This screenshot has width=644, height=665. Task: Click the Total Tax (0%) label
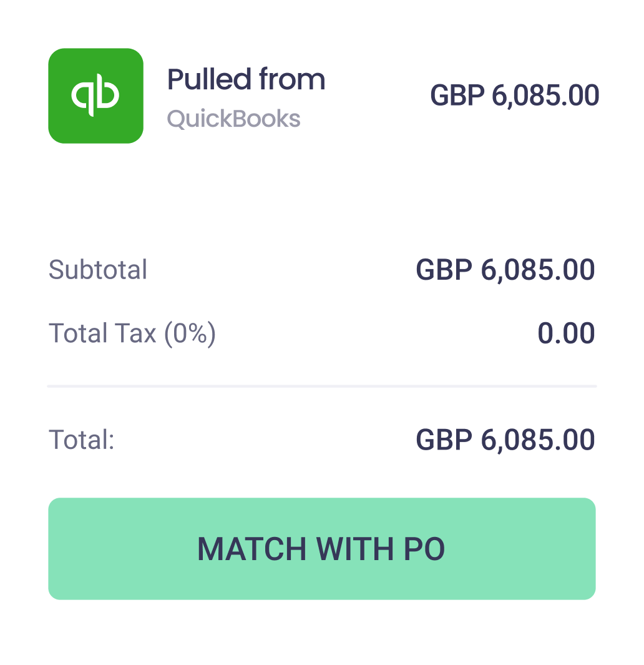coord(132,333)
